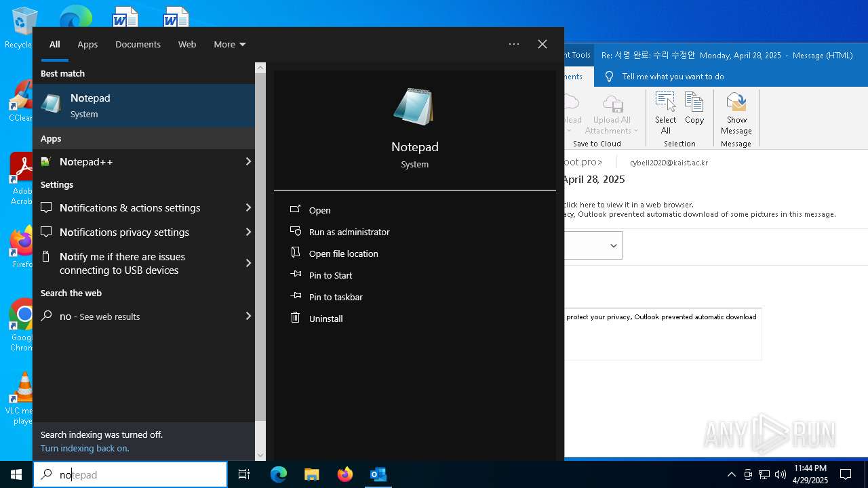Screen dimensions: 868x488
Task: Click Copy in Outlook ribbon
Action: (x=694, y=108)
